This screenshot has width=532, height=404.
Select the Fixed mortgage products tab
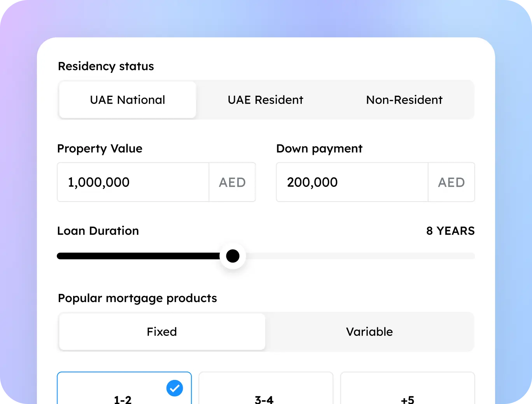[x=162, y=332]
